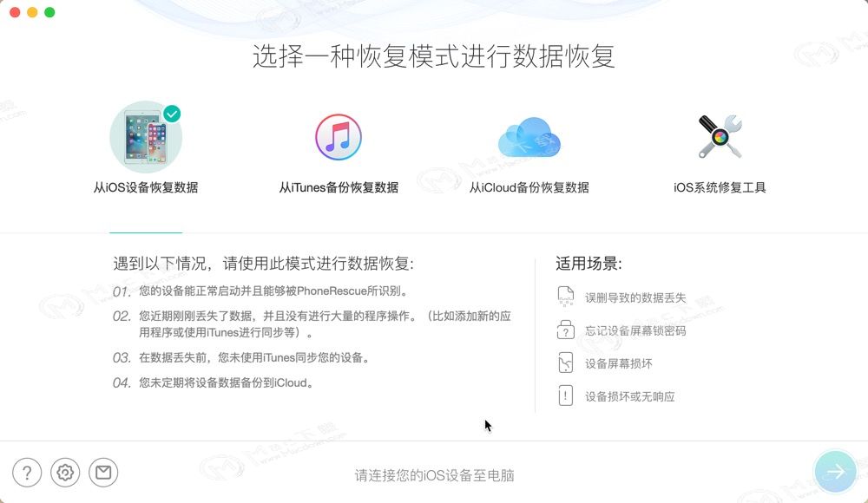Switch to 从iTunes备份恢复数据 tab label
The image size is (868, 503).
click(339, 187)
